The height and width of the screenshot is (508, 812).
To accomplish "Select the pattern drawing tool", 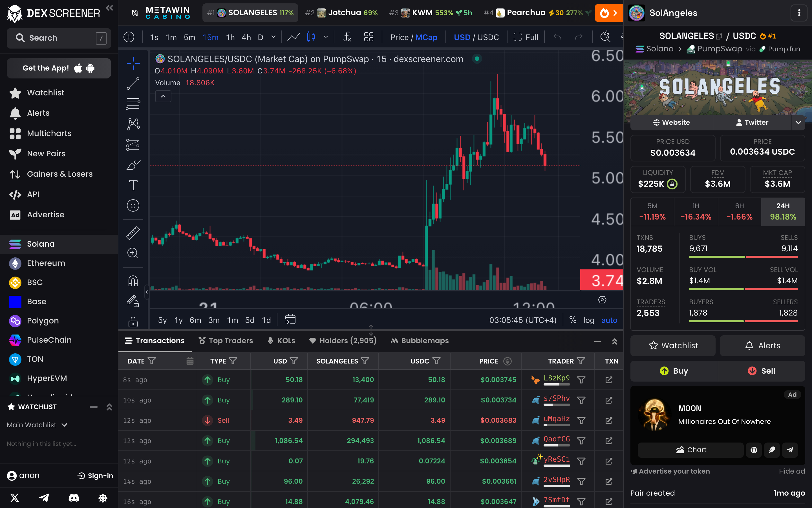I will [x=133, y=124].
